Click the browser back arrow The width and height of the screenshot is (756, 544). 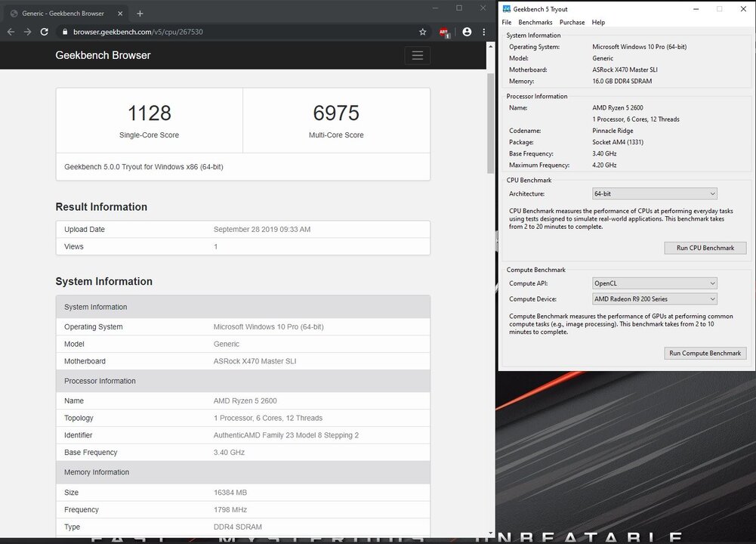coord(11,32)
